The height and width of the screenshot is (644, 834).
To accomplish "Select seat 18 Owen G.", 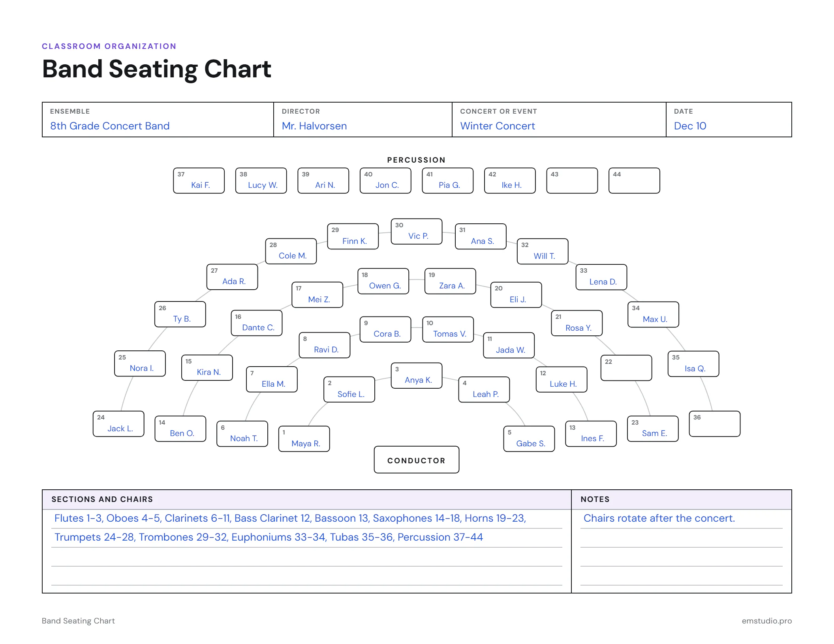I will coord(383,281).
